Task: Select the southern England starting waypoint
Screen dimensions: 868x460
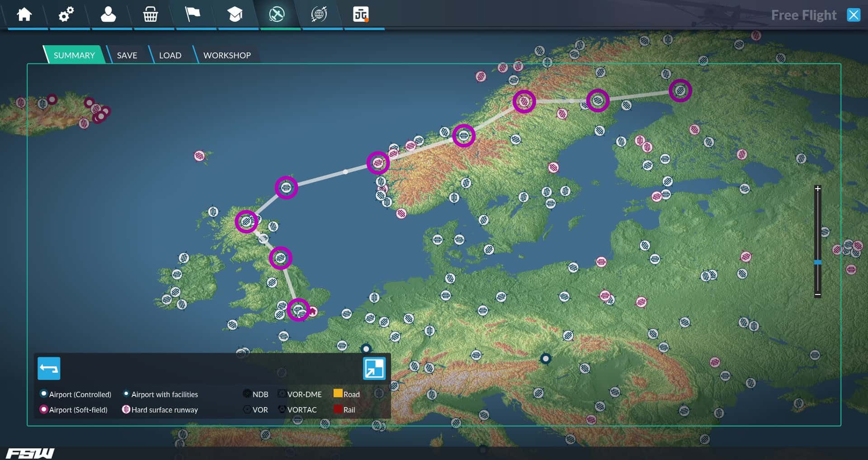Action: tap(298, 310)
